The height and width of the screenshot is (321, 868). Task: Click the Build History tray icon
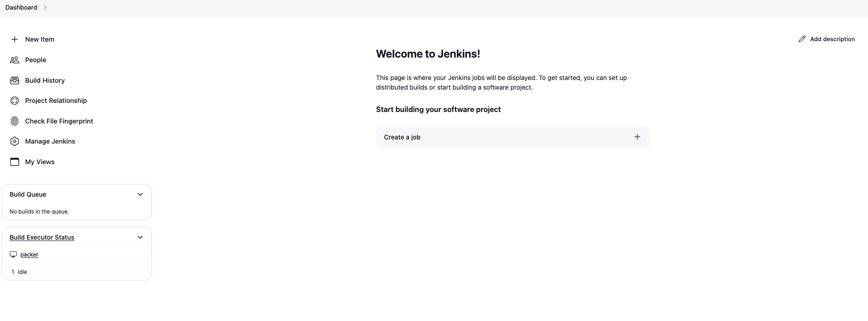click(x=15, y=80)
